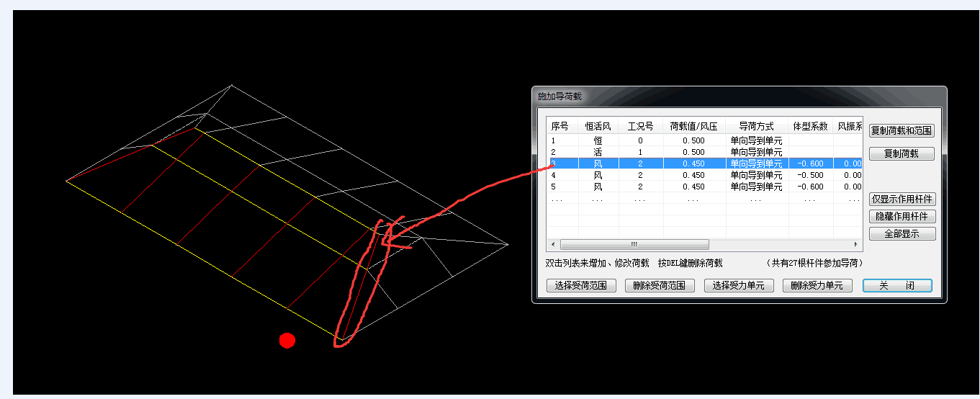Click 删除受荷范围 button
Screen dimensions: 980x399
660,285
